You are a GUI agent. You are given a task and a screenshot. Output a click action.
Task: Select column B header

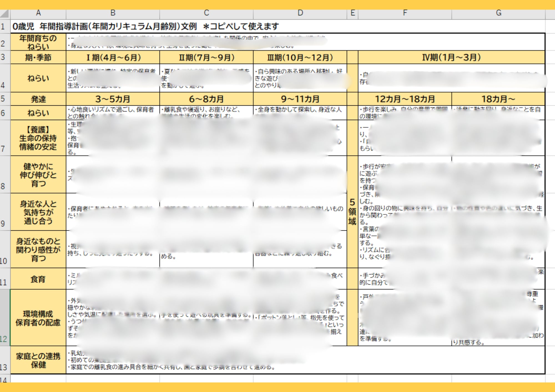(113, 13)
